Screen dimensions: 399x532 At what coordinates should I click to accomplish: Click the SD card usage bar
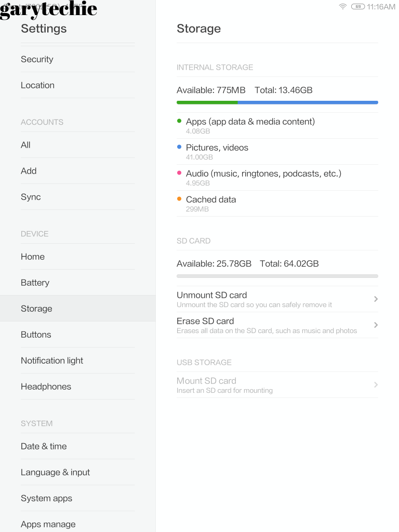pyautogui.click(x=277, y=276)
